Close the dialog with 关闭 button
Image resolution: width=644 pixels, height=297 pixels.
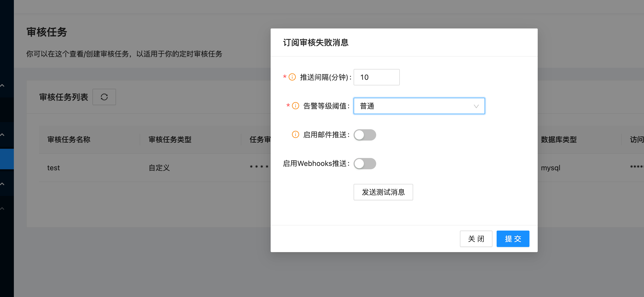point(476,239)
